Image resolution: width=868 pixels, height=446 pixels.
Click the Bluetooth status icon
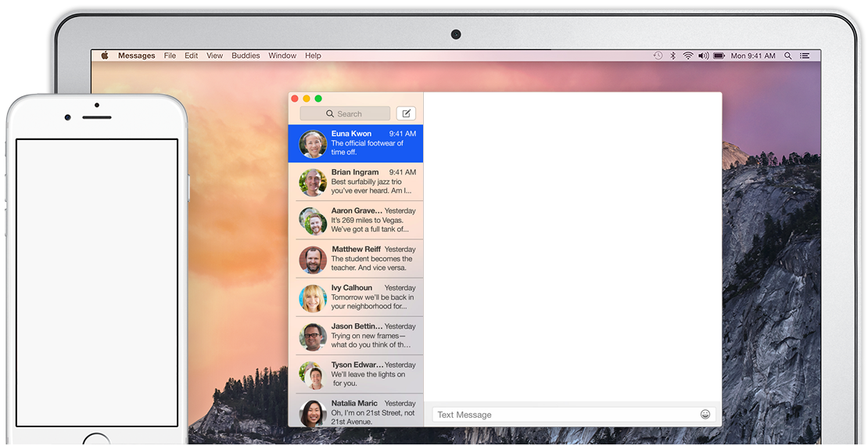coord(673,56)
